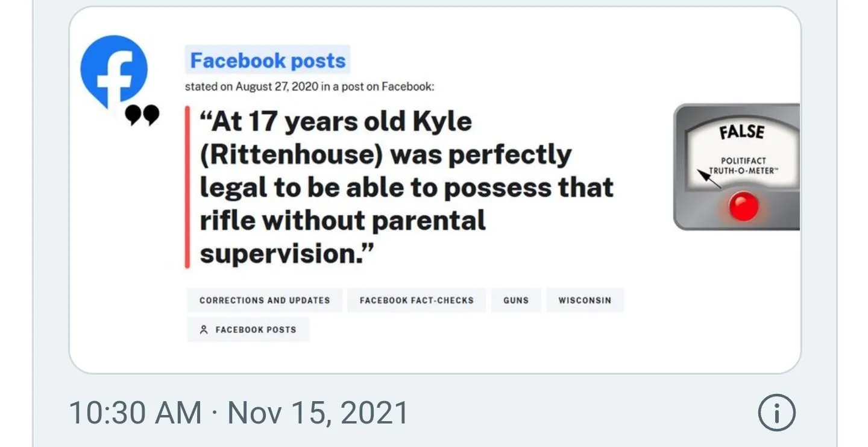This screenshot has height=447, width=868.
Task: Select the Corrections and Updates tag
Action: (x=265, y=300)
